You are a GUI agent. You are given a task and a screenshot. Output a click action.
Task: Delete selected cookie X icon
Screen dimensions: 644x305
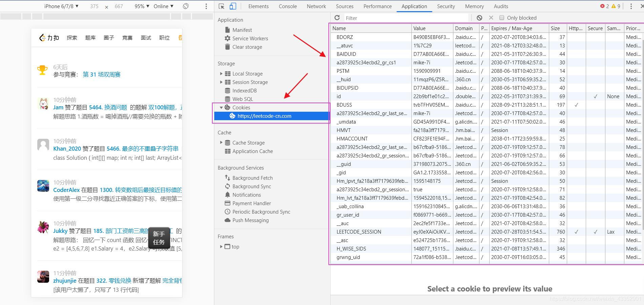(491, 18)
